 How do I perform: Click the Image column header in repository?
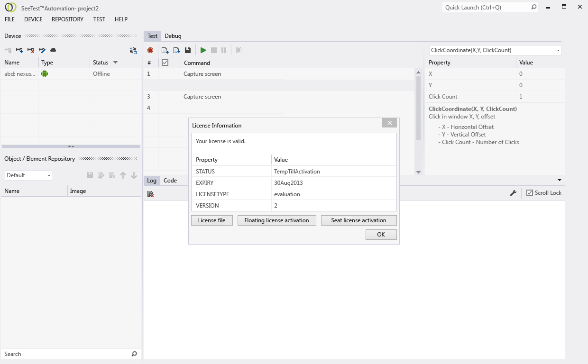tap(104, 191)
